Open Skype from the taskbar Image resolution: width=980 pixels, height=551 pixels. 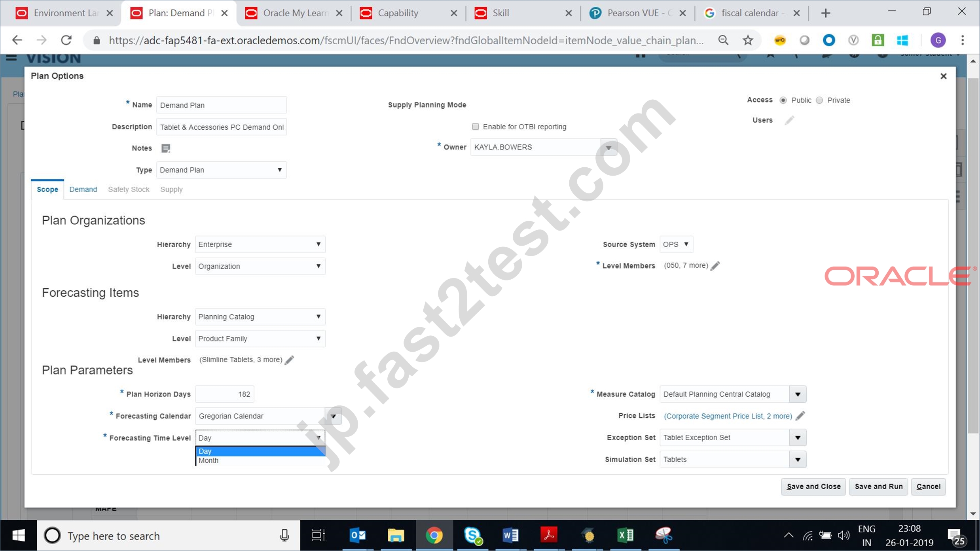coord(472,536)
